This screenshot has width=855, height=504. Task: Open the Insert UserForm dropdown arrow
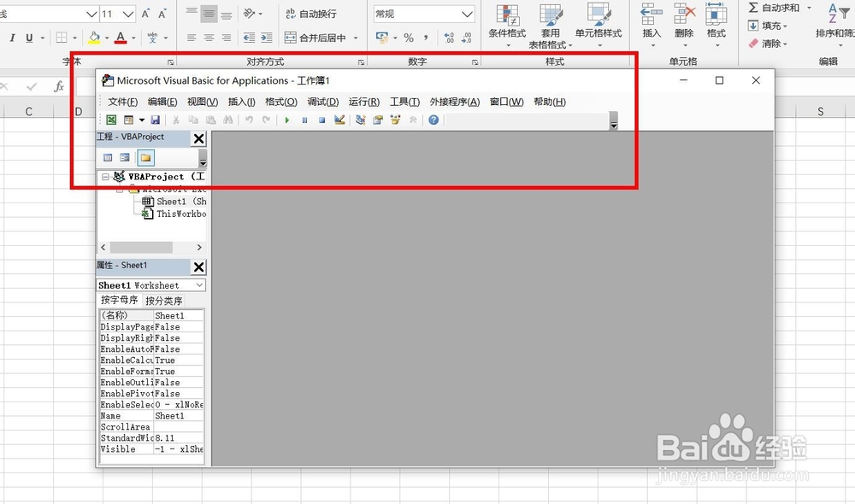pyautogui.click(x=141, y=120)
